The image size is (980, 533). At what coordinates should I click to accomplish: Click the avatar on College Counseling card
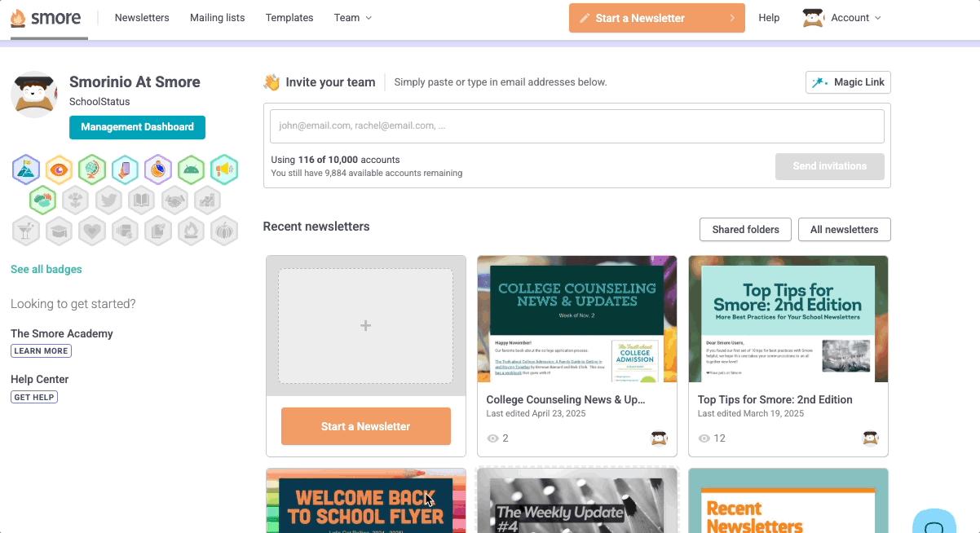click(x=659, y=438)
